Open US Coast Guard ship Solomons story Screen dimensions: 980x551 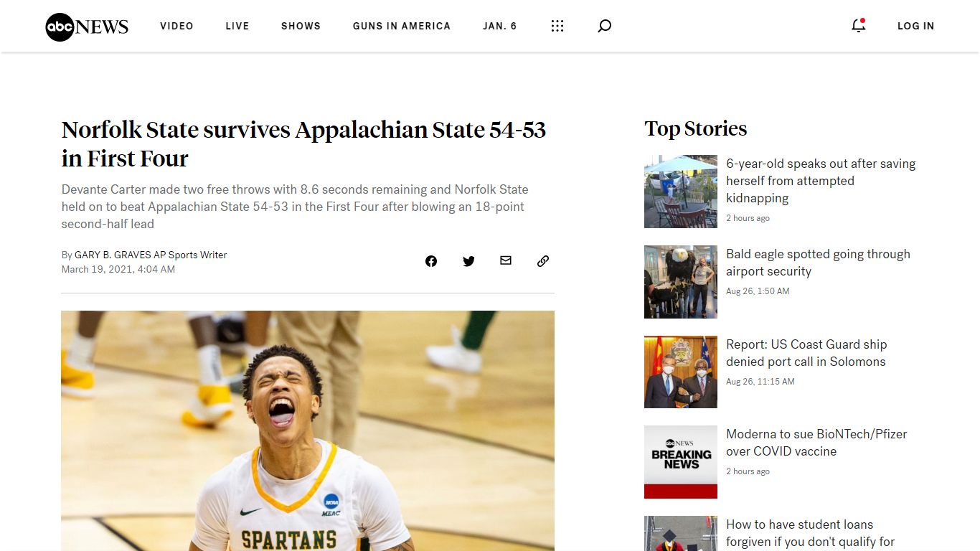(x=806, y=353)
